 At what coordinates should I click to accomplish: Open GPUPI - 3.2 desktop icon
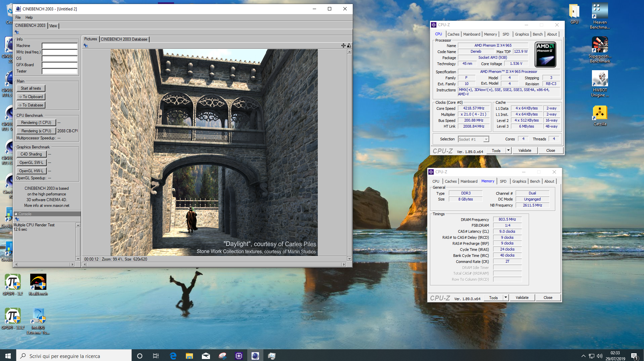point(13,284)
